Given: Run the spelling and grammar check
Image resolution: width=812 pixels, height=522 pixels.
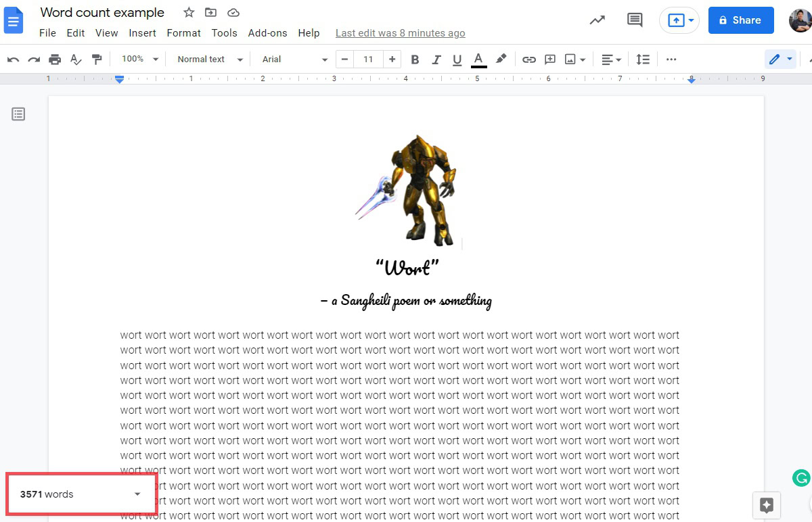Looking at the screenshot, I should coord(76,60).
